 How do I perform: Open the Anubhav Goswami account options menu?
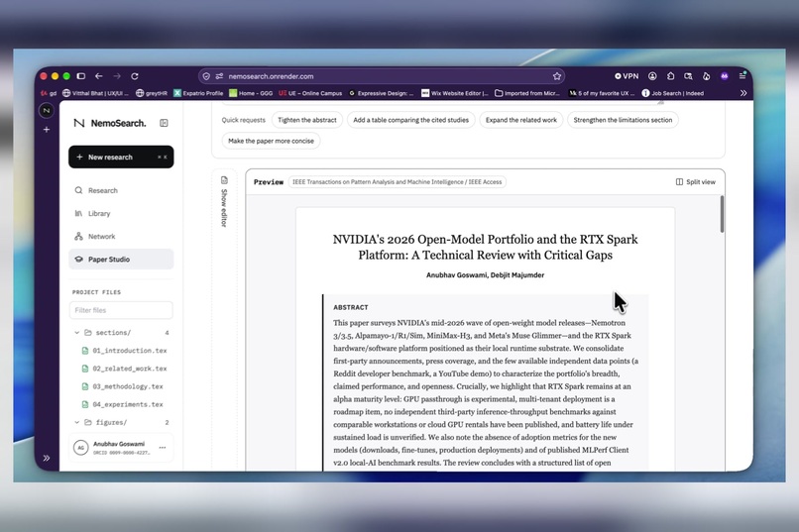(163, 448)
